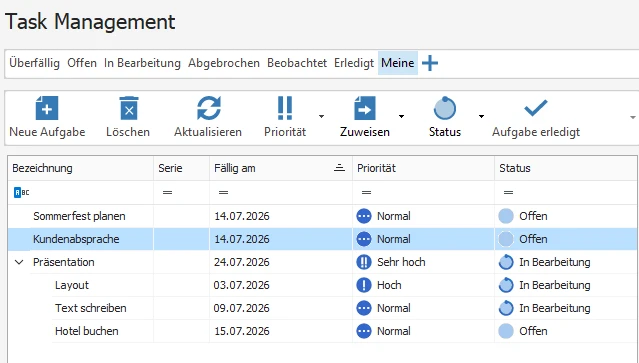Viewport: 639px width, 363px height.
Task: Click status icon of Sommerfest planen row
Action: (506, 216)
